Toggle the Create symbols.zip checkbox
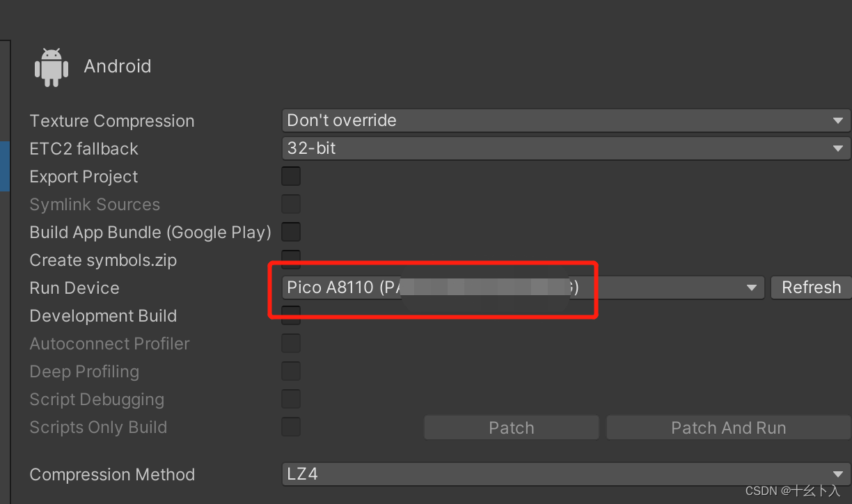Screen dimensions: 852x504 click(291, 259)
